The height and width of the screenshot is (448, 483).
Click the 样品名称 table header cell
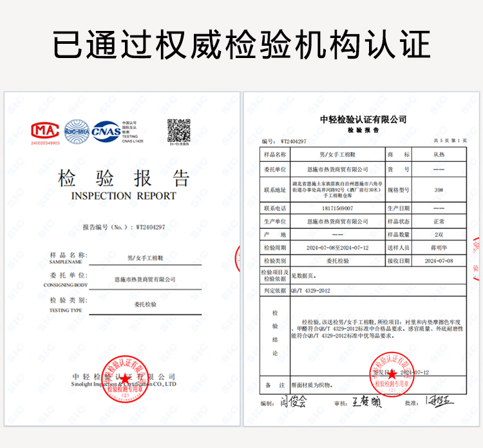275,155
